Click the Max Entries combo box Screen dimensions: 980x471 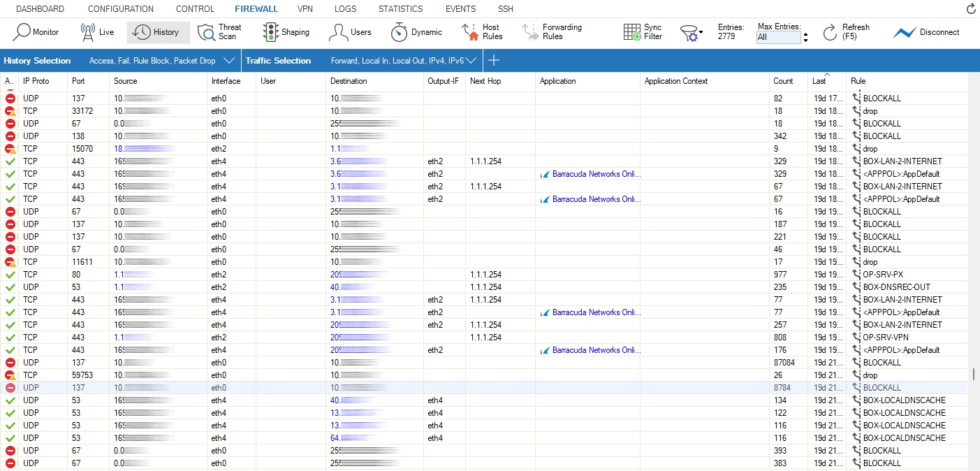point(778,37)
